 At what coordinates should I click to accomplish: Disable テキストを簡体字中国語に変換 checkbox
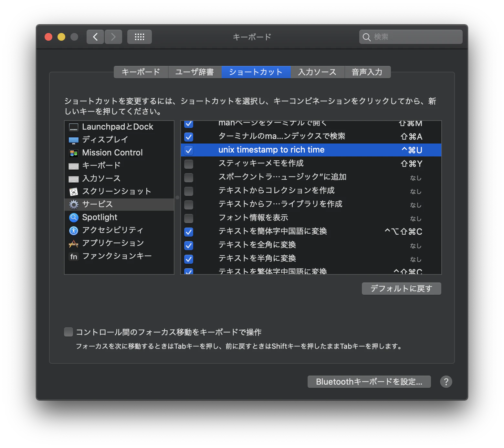coord(189,232)
